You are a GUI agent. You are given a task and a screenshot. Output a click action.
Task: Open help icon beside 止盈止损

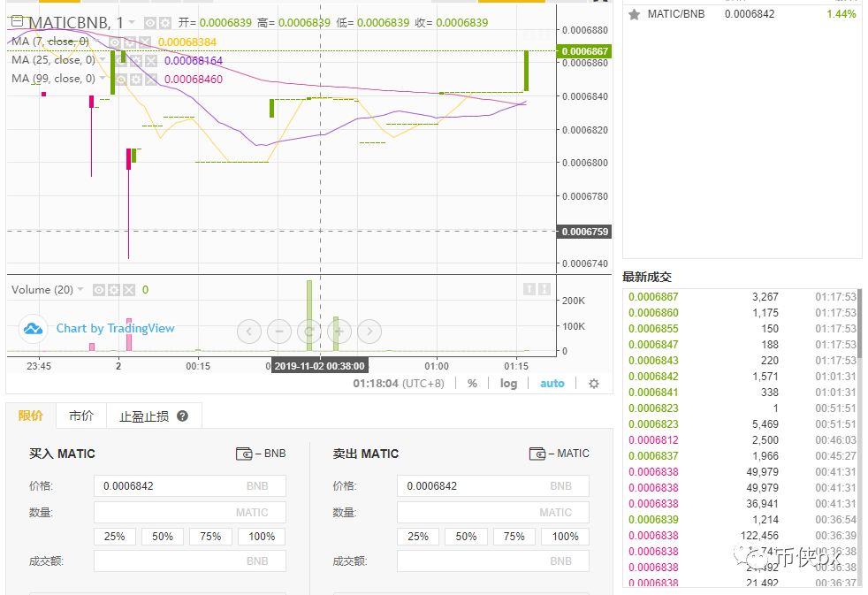[182, 416]
